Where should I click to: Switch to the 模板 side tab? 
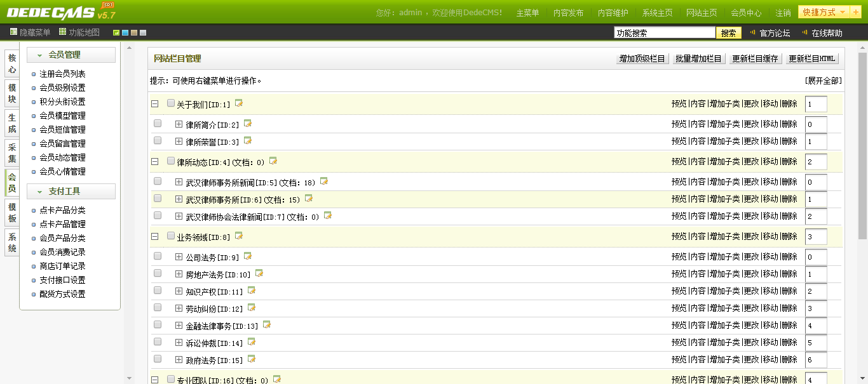(x=12, y=213)
